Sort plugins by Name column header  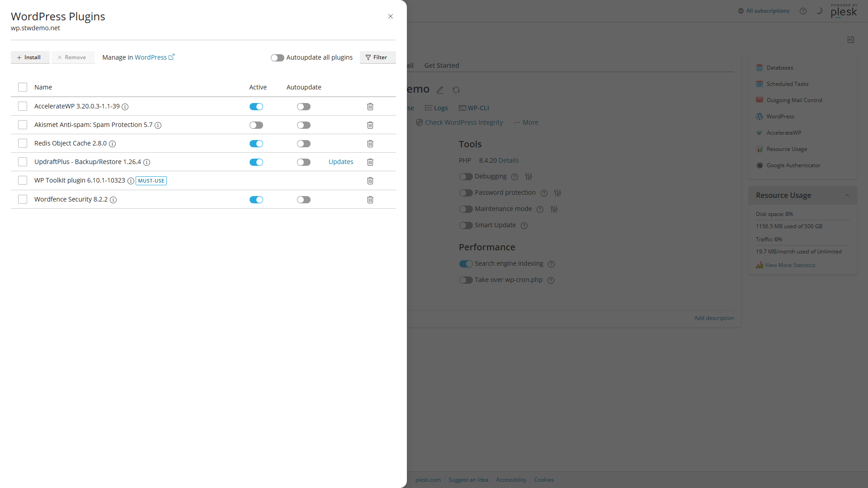tap(43, 87)
